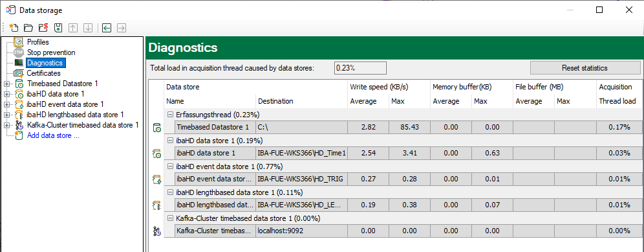Viewport: 644px width, 252px height.
Task: Expand Timebased Datastore 1 tree node
Action: click(6, 84)
